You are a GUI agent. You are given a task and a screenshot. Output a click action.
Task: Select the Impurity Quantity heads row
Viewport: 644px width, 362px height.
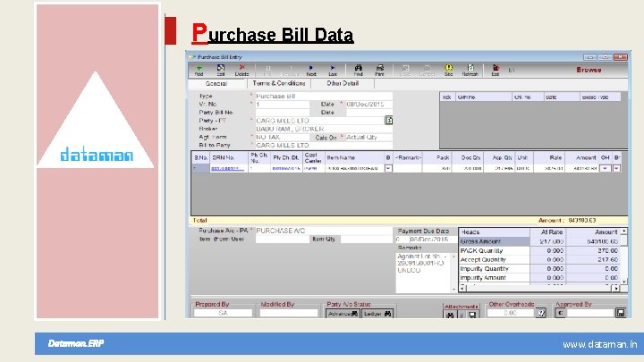539,268
